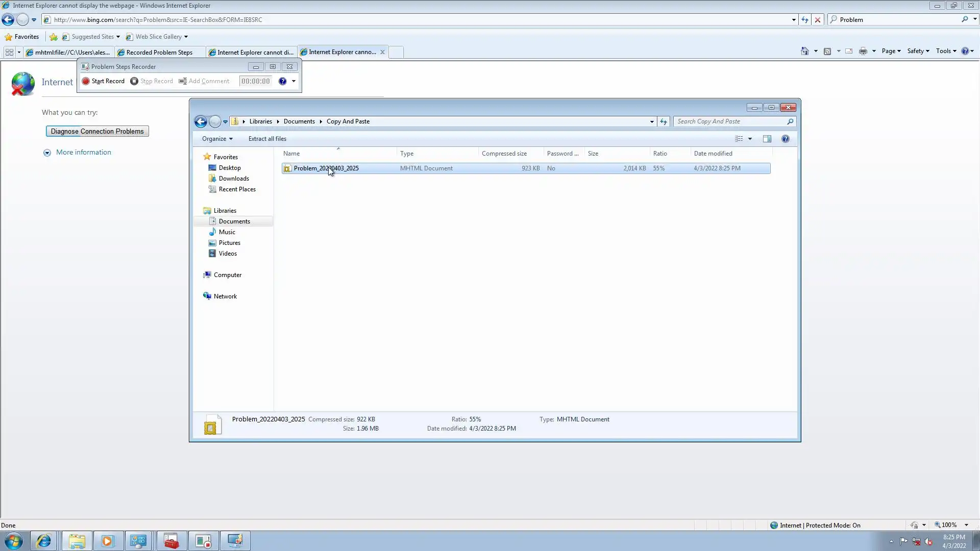Expand the Organize dropdown menu
980x551 pixels.
pos(217,139)
